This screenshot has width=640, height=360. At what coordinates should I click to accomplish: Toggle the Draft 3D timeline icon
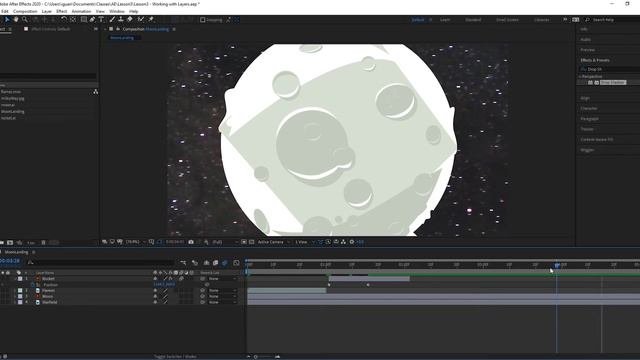(195, 263)
